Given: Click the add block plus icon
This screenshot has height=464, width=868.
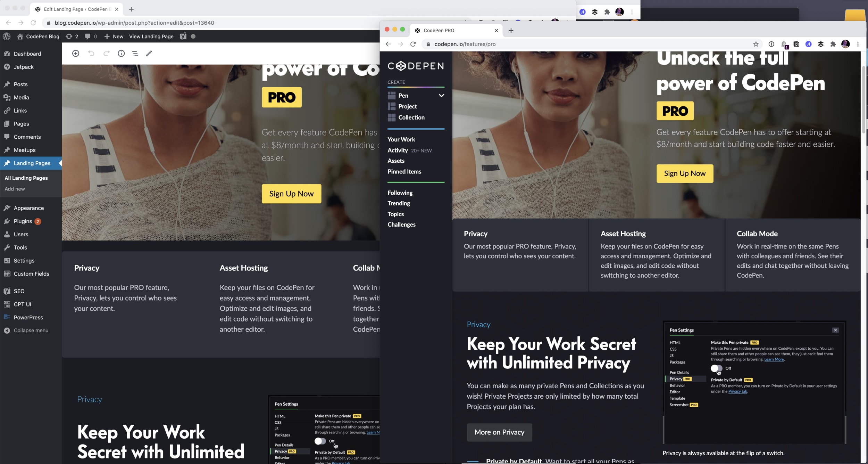Looking at the screenshot, I should pyautogui.click(x=76, y=53).
